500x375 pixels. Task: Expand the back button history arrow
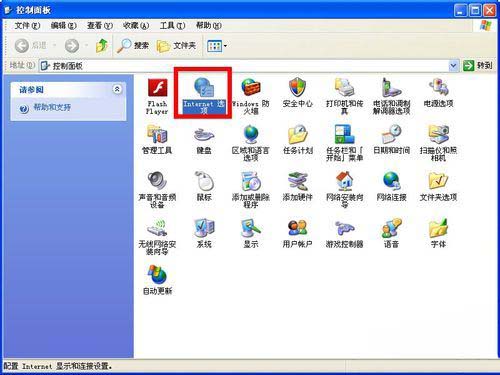[54, 45]
